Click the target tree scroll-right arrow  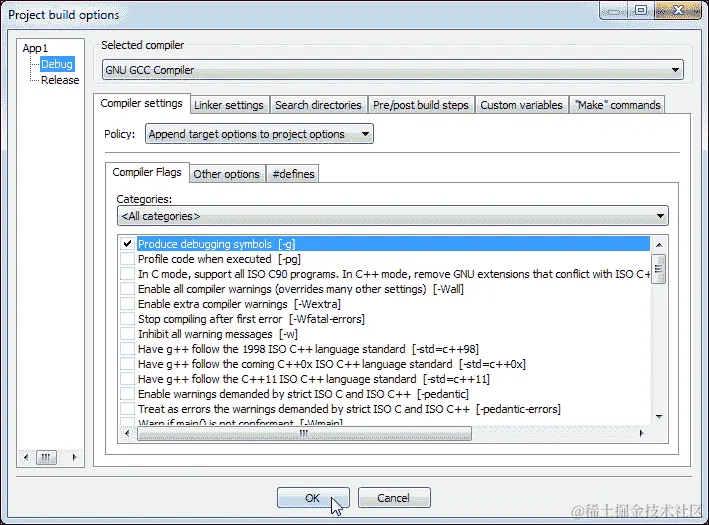[x=75, y=458]
